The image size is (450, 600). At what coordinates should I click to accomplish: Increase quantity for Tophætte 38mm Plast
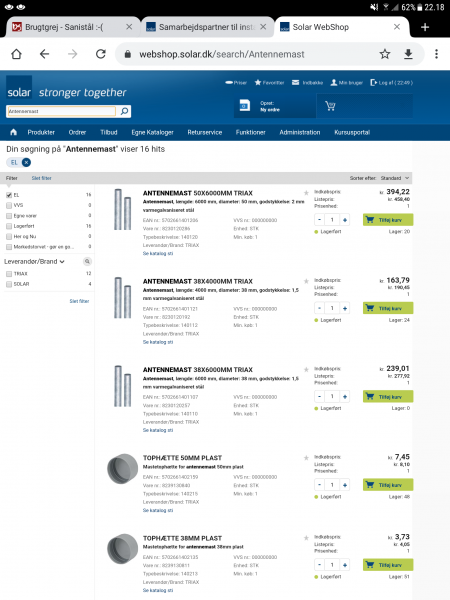click(345, 565)
